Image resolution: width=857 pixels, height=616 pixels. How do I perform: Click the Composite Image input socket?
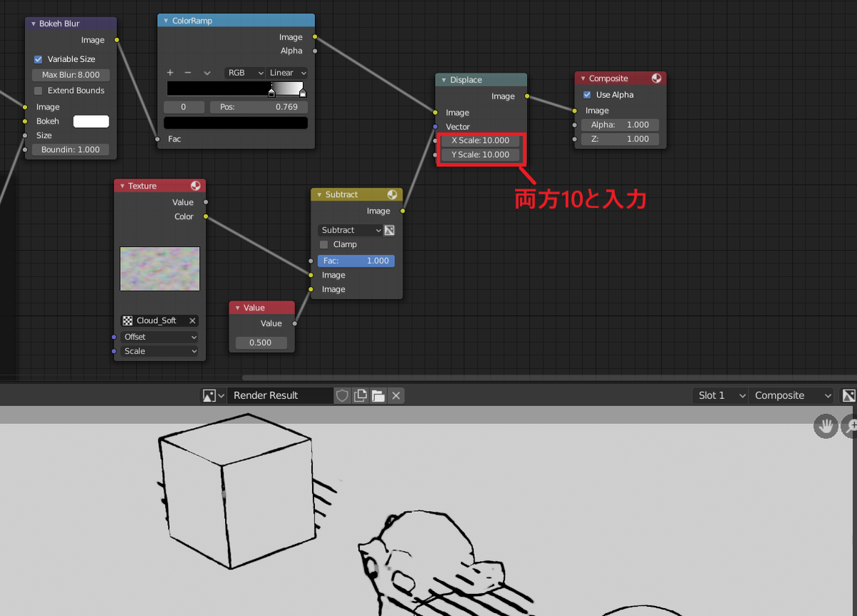[x=575, y=111]
